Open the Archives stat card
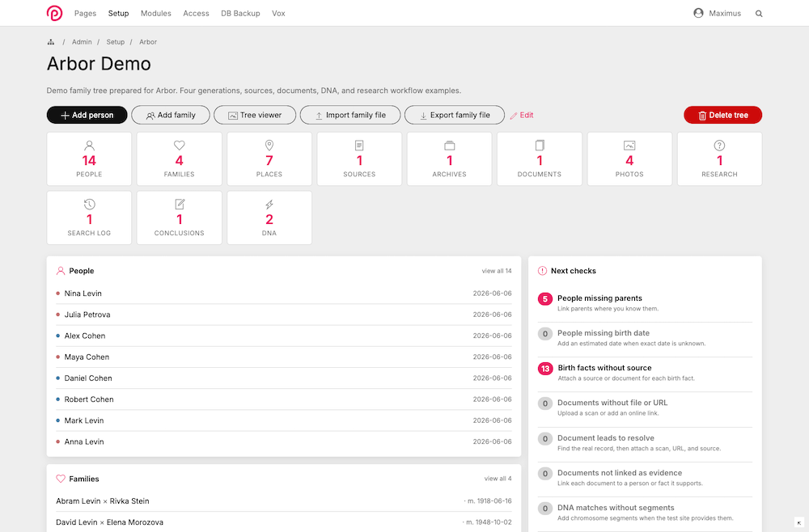Image resolution: width=809 pixels, height=532 pixels. click(449, 158)
